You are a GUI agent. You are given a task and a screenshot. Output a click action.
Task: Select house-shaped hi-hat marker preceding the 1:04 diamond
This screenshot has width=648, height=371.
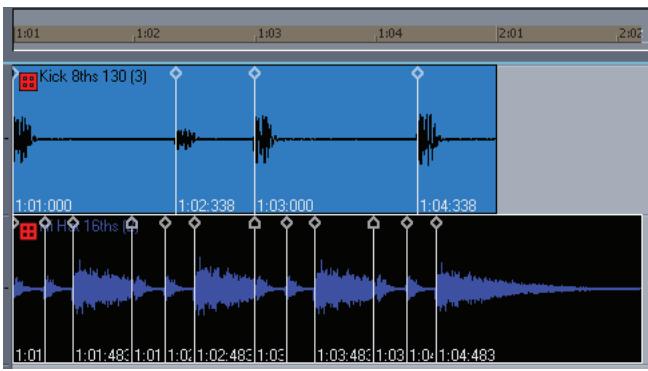click(374, 223)
